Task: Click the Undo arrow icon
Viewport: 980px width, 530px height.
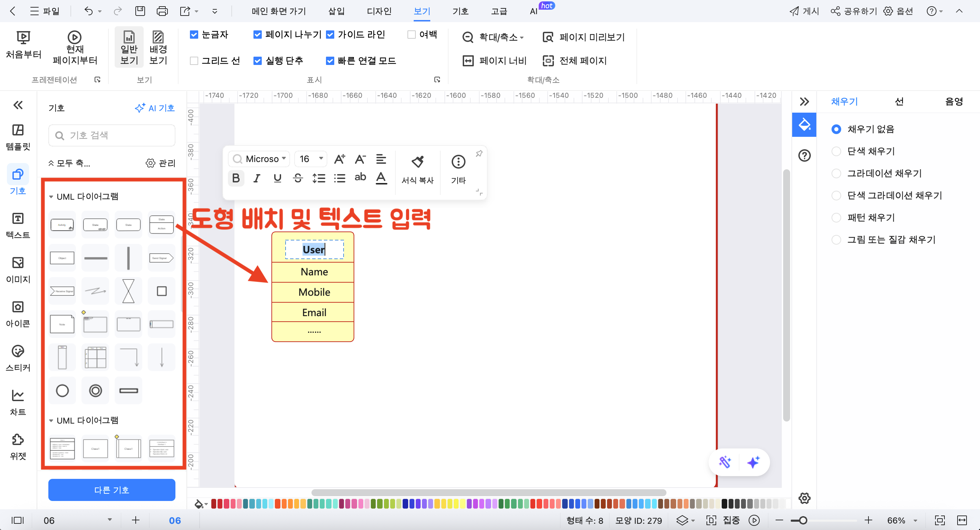Action: pyautogui.click(x=88, y=11)
